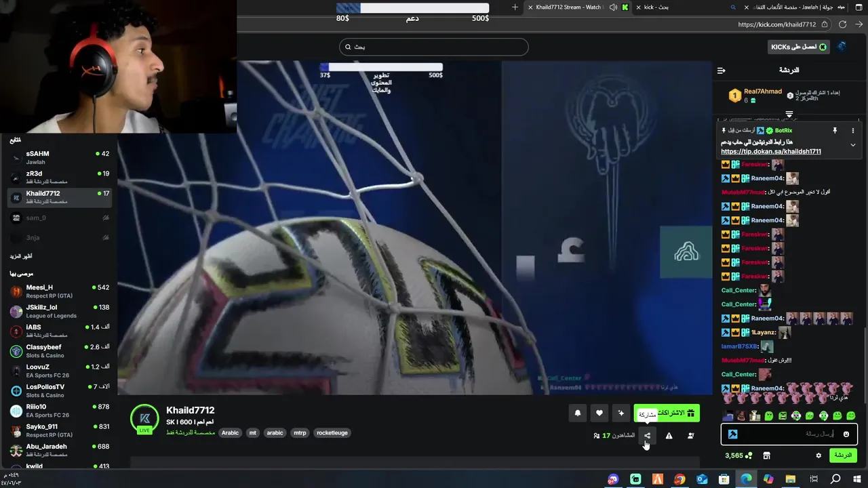Open offline channel 3nja

coord(60,238)
